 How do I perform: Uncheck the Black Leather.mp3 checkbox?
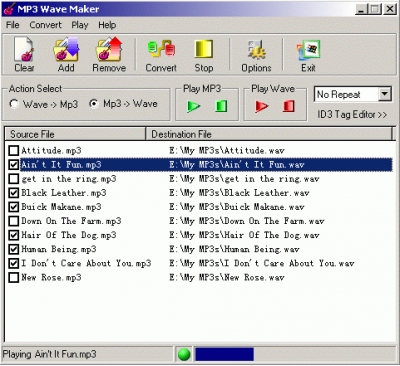[x=13, y=193]
